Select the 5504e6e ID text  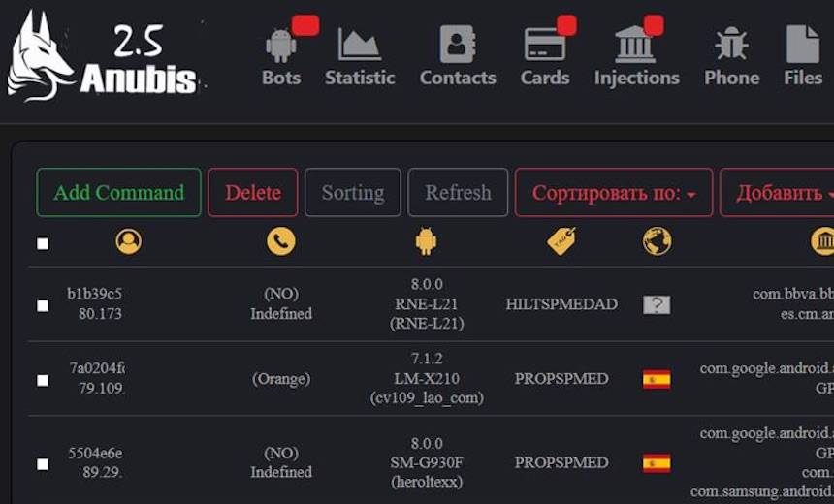coord(95,453)
